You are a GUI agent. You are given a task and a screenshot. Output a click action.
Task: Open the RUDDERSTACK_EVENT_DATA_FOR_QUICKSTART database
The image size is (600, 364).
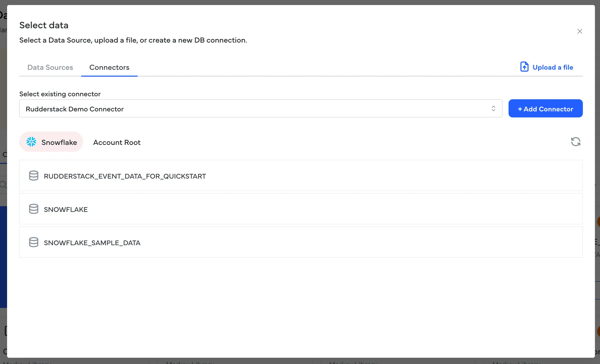[125, 176]
